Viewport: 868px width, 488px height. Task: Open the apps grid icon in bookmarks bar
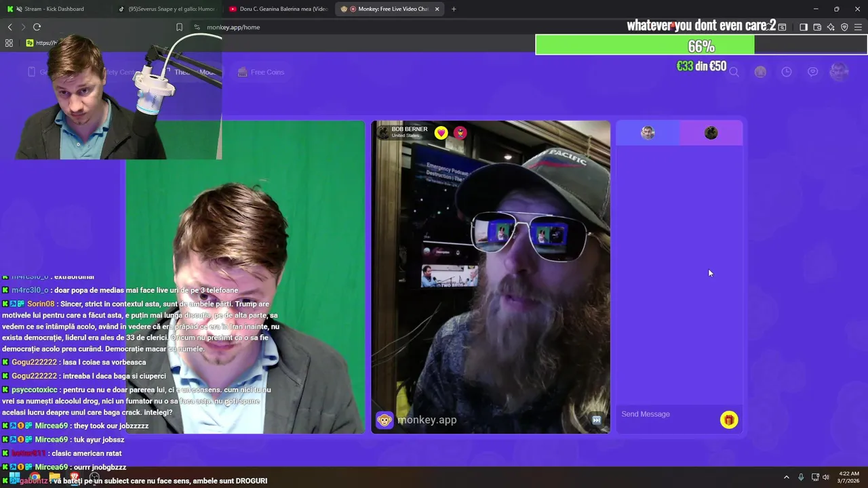[x=9, y=43]
